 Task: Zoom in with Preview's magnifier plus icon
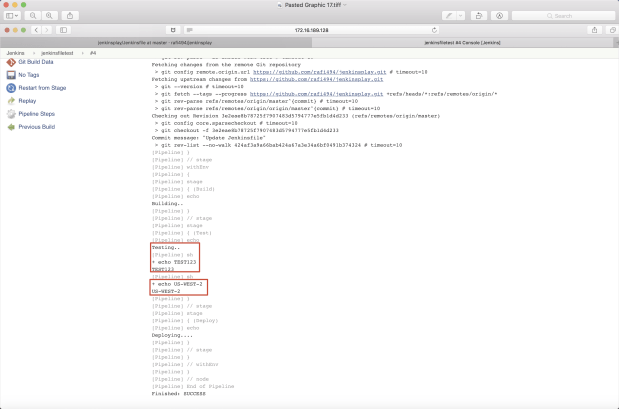point(49,16)
